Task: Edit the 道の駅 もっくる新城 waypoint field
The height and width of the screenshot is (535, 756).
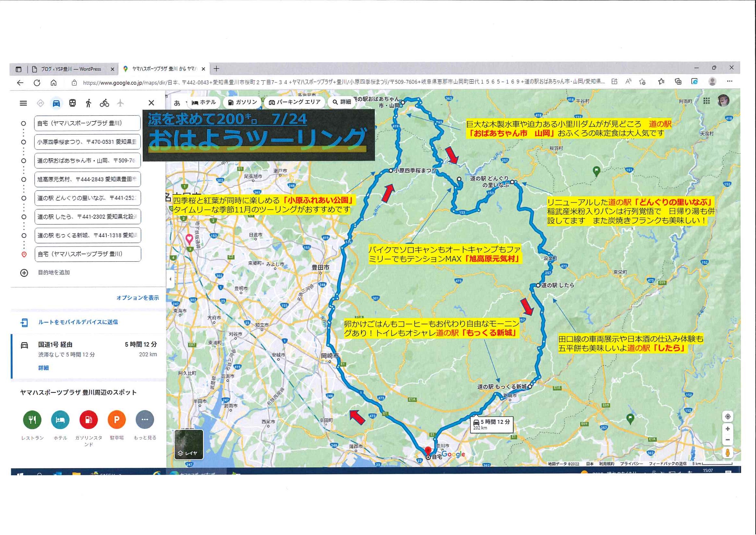Action: pos(87,236)
